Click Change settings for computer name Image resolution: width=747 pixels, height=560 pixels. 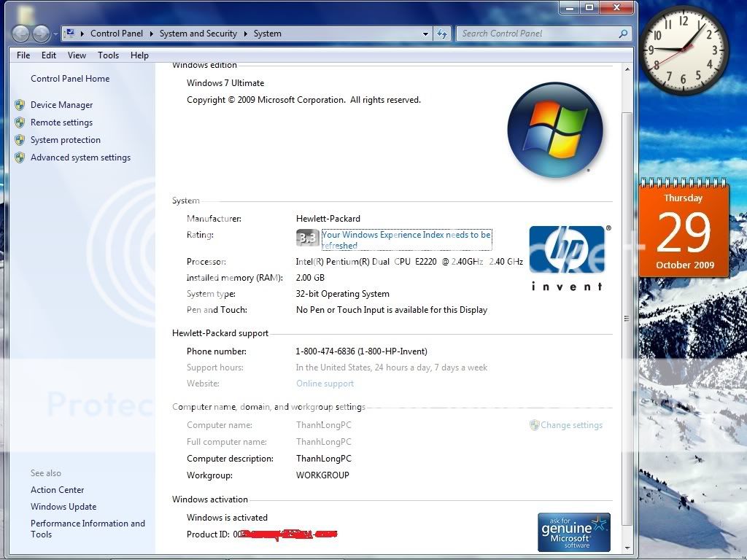571,425
